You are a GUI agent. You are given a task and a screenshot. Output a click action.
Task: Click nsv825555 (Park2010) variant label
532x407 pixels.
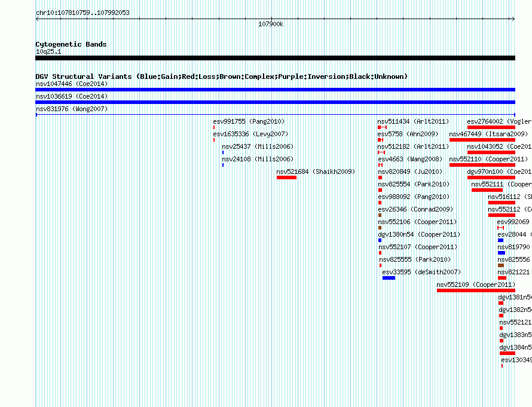point(415,259)
